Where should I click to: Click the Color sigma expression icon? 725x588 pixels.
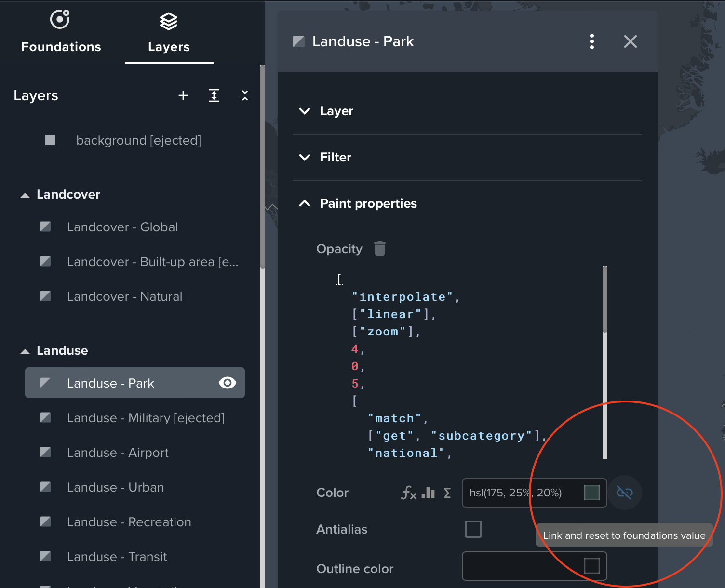(x=447, y=493)
